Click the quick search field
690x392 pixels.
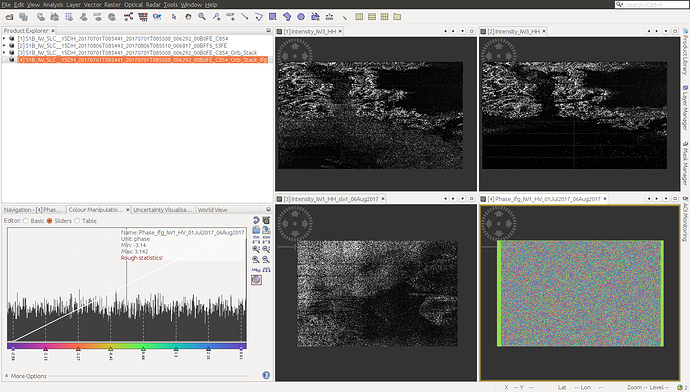click(x=651, y=4)
